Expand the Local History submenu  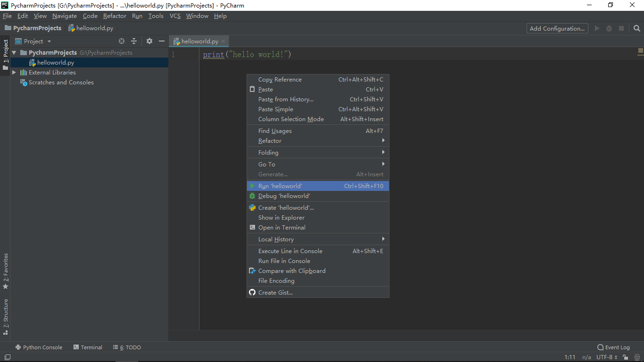click(318, 239)
